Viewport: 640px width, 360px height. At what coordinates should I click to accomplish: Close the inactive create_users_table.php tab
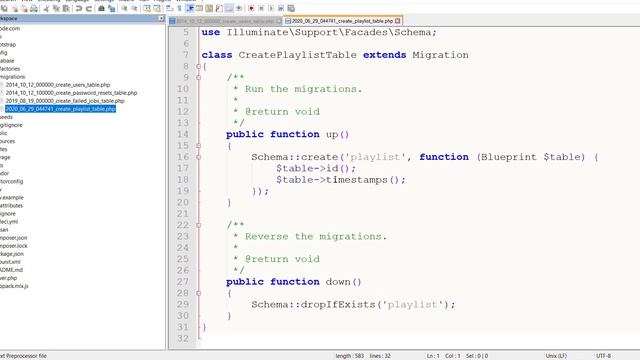(x=279, y=21)
